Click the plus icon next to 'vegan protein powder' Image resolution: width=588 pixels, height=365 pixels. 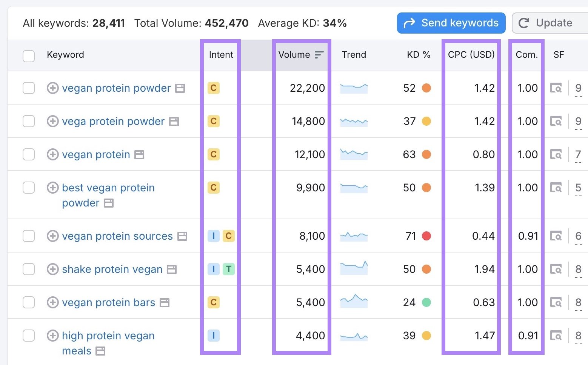click(x=52, y=88)
